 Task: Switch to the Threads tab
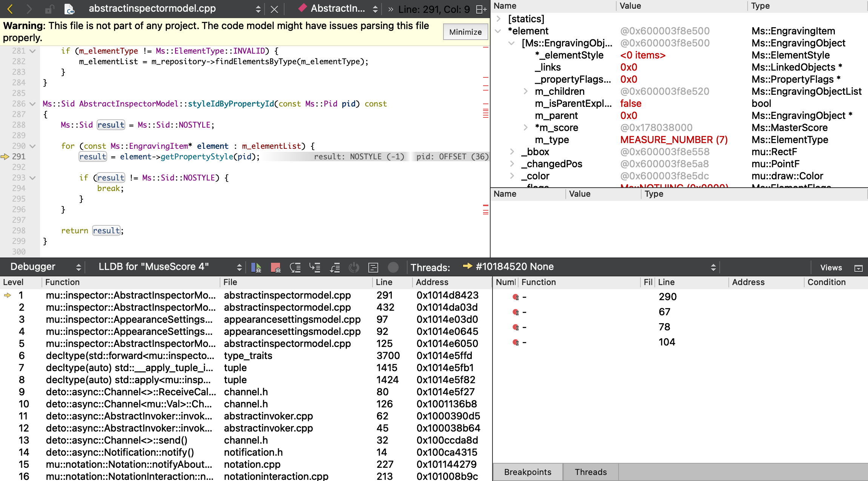pos(590,472)
